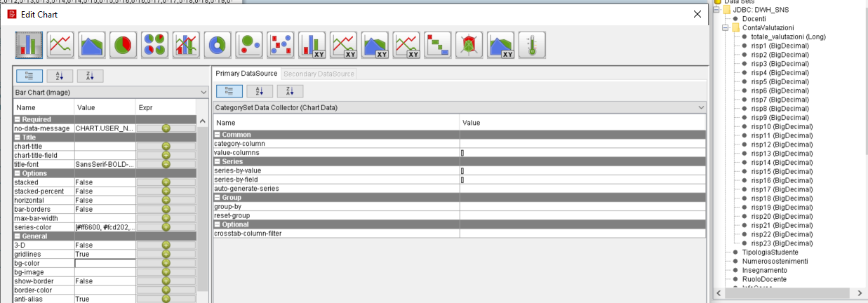The image size is (868, 303).
Task: Collapse the Options property group
Action: (x=17, y=173)
